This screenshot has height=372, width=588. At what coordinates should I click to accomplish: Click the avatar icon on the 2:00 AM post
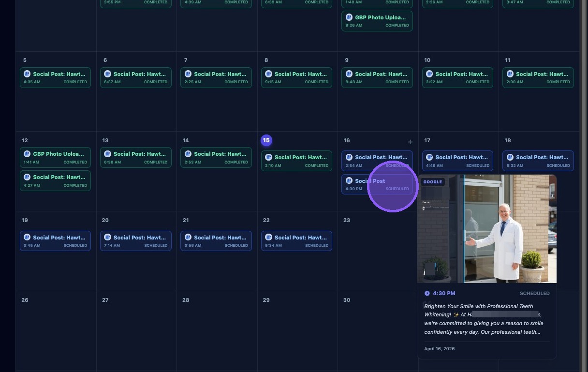(510, 74)
